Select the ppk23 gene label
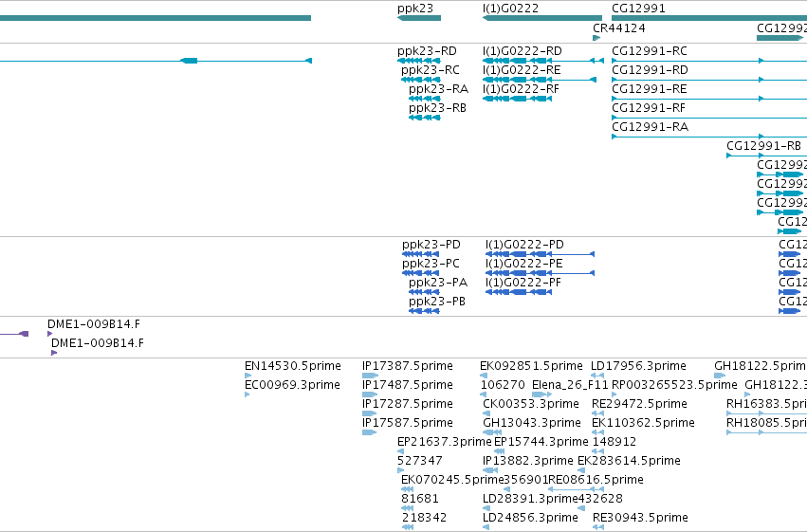The height and width of the screenshot is (532, 807). coord(415,9)
